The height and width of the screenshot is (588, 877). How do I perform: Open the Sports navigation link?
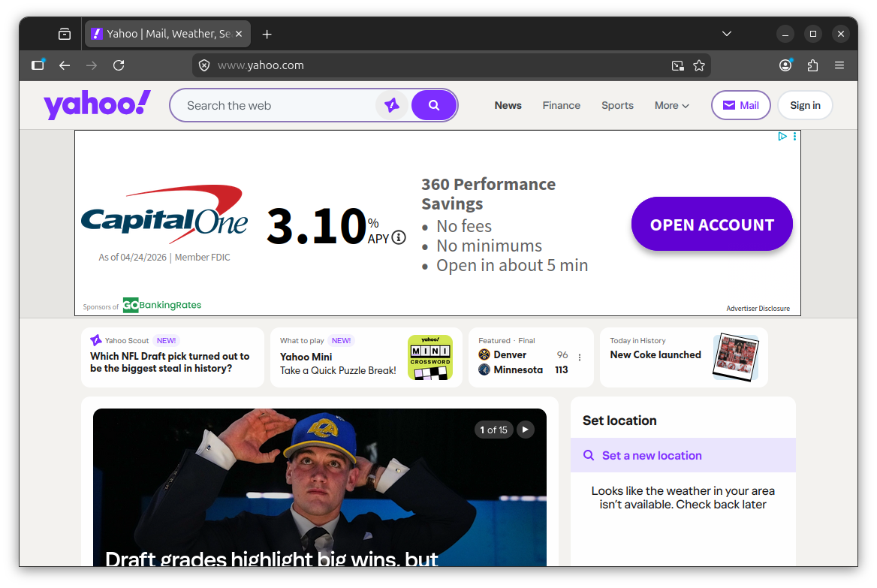pos(617,105)
